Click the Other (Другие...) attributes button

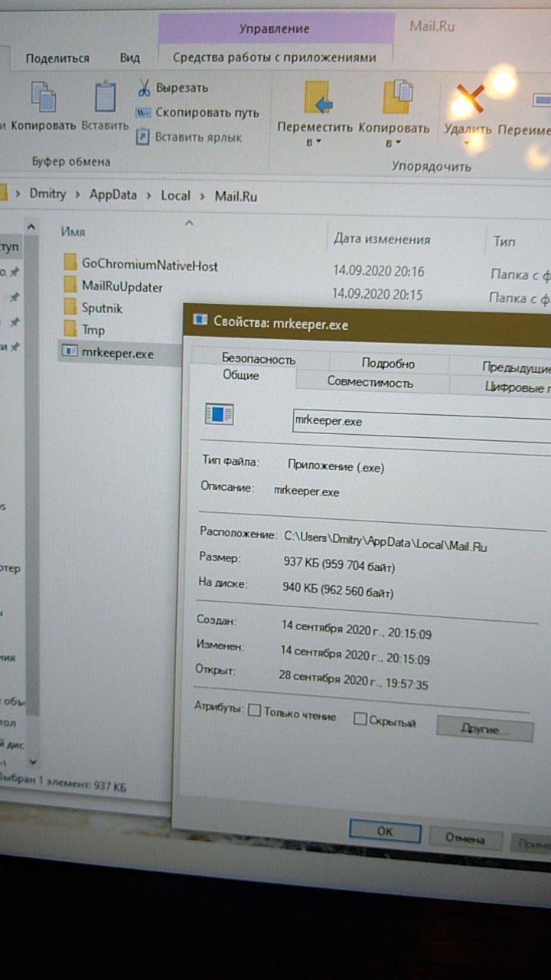click(x=484, y=729)
